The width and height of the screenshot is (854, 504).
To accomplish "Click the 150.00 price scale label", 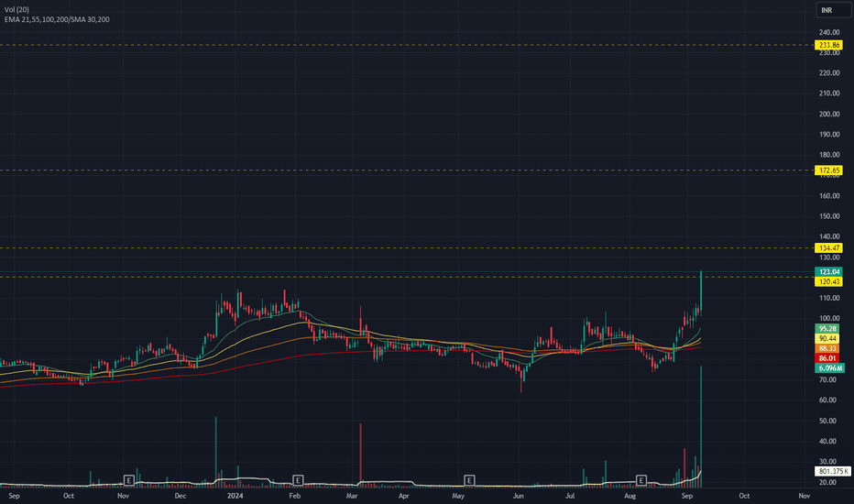I will (829, 216).
